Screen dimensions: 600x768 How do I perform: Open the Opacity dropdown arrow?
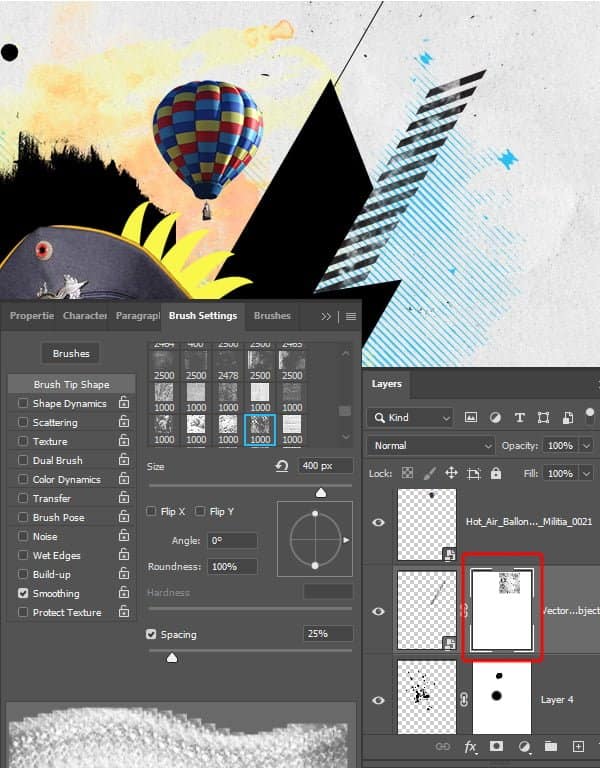[586, 445]
